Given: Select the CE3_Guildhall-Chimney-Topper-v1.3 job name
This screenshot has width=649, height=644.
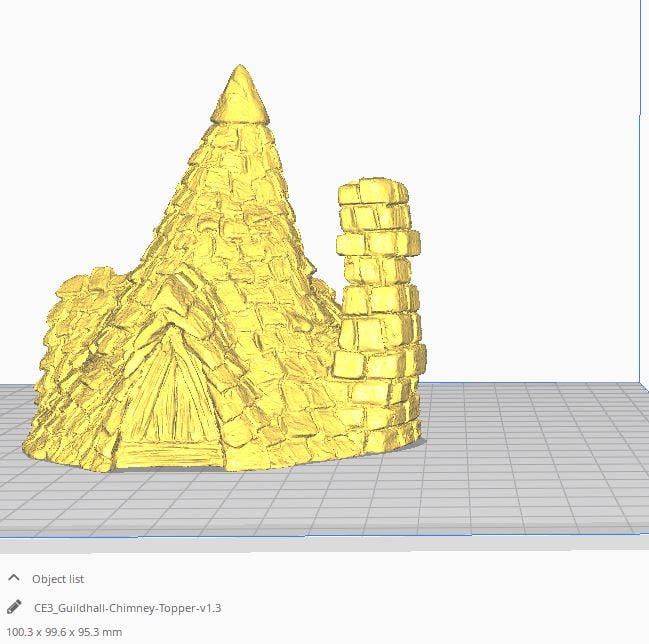Looking at the screenshot, I should (128, 608).
